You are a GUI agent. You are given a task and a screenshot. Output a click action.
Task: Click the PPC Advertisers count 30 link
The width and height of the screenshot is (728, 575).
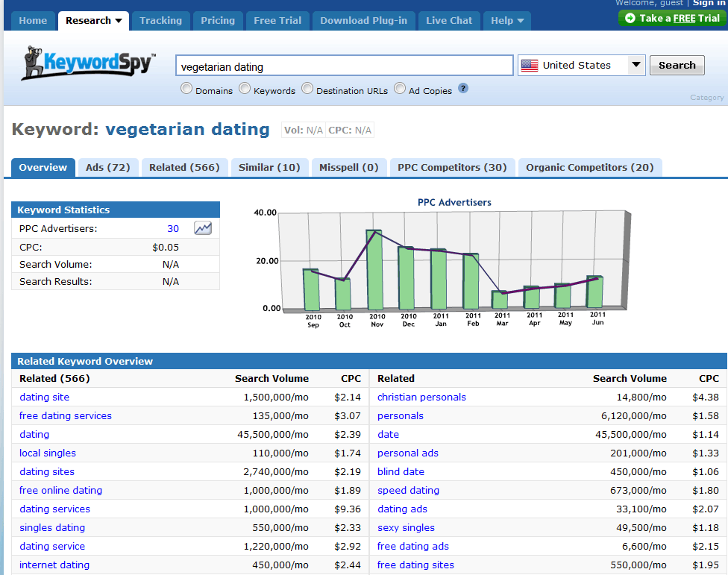click(x=173, y=228)
